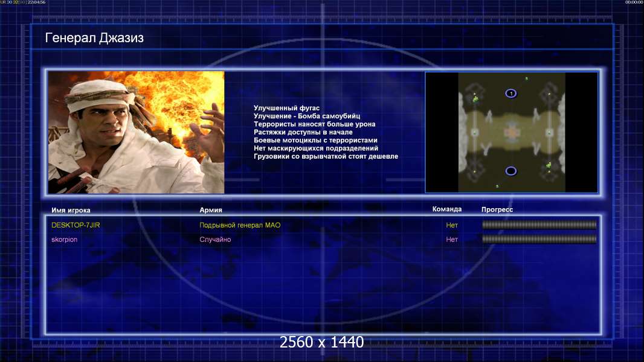Click 'Боевые мотоциклы с террористами' line

tap(315, 140)
